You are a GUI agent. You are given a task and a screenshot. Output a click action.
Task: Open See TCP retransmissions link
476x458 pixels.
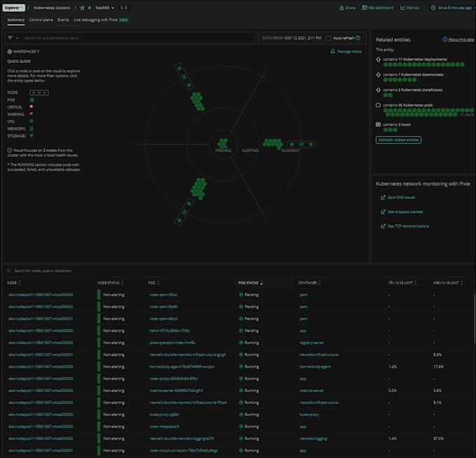point(408,226)
